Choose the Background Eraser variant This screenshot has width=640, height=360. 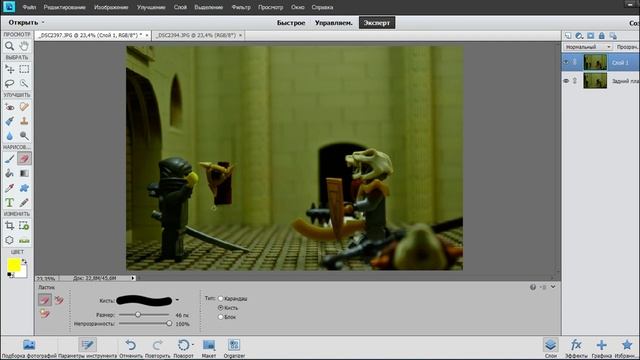[x=59, y=300]
